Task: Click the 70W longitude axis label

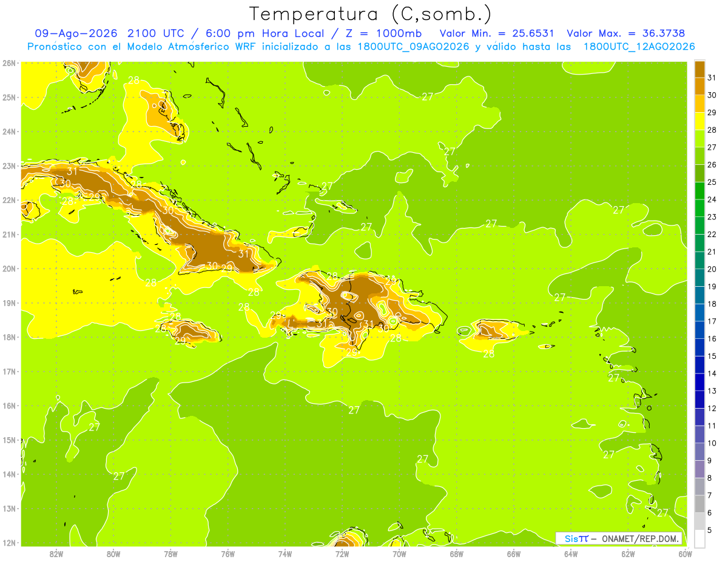Action: (399, 554)
